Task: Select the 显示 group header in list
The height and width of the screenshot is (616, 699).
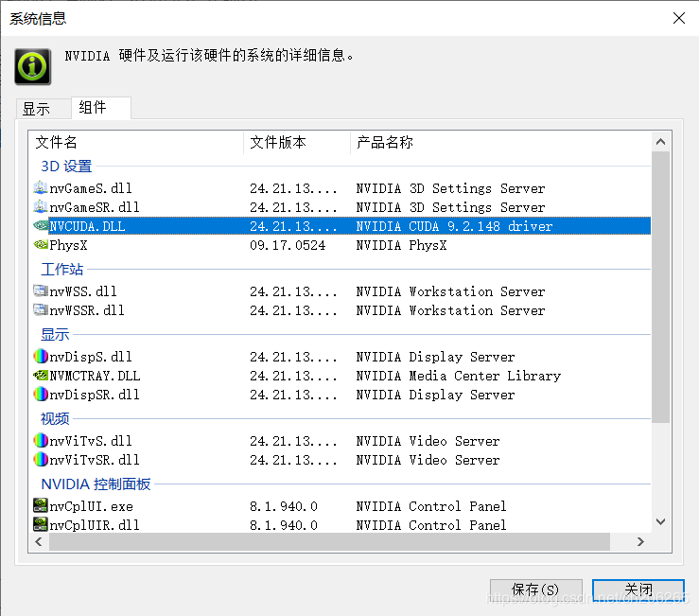Action: [55, 335]
